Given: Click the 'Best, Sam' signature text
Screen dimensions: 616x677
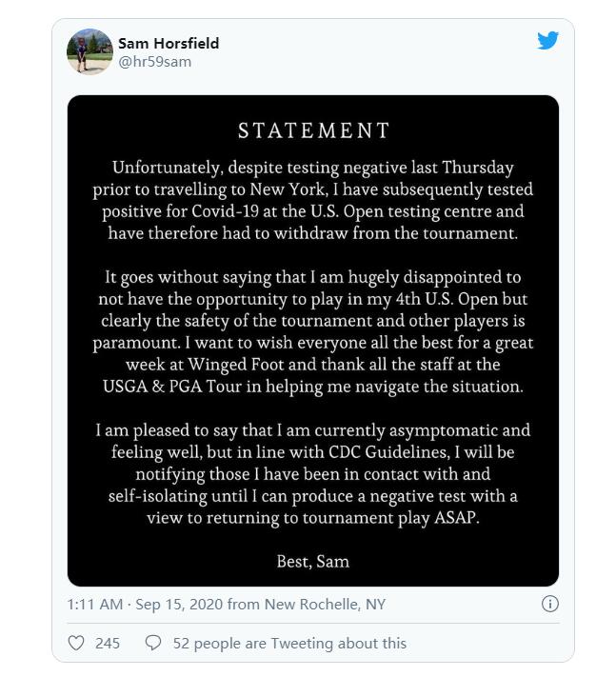Looking at the screenshot, I should coord(313,562).
